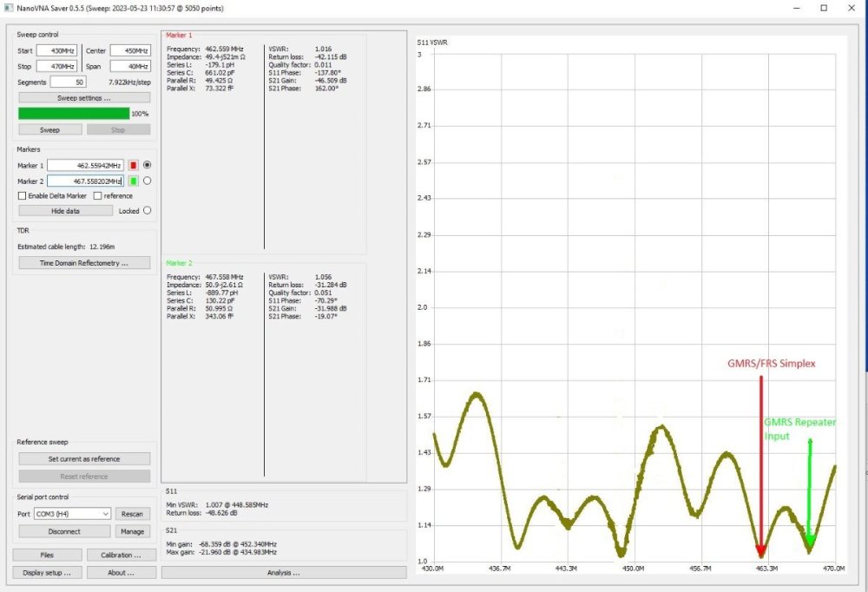Click the NanoVNA Saver title bar icon

[8, 7]
